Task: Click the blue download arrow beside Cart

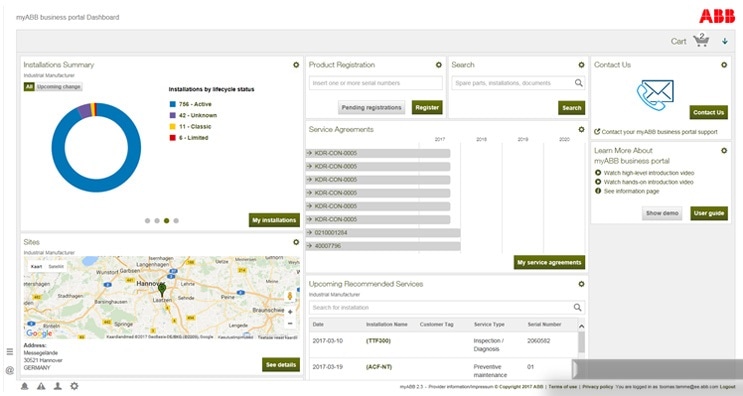Action: (x=725, y=41)
